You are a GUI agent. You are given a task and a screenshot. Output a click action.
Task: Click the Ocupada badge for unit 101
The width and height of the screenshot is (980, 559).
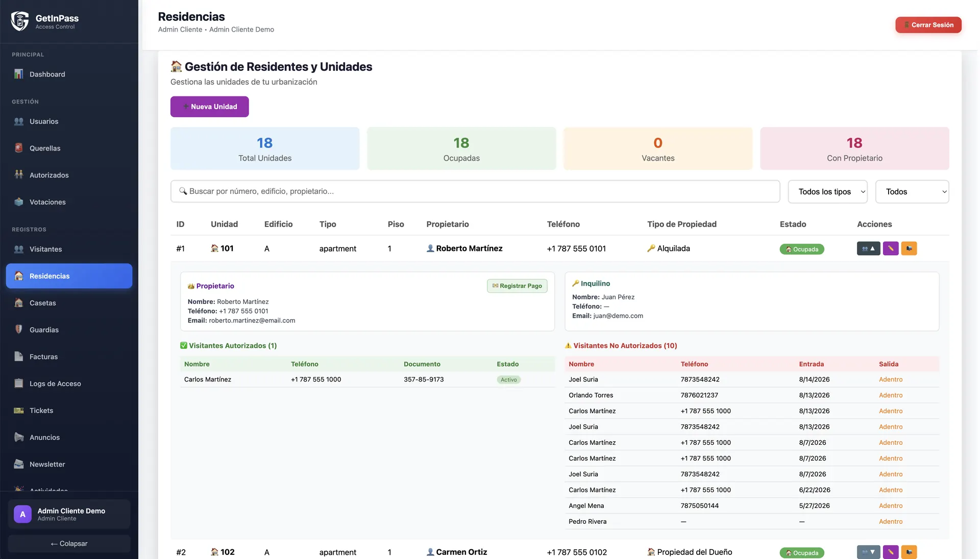pos(802,249)
